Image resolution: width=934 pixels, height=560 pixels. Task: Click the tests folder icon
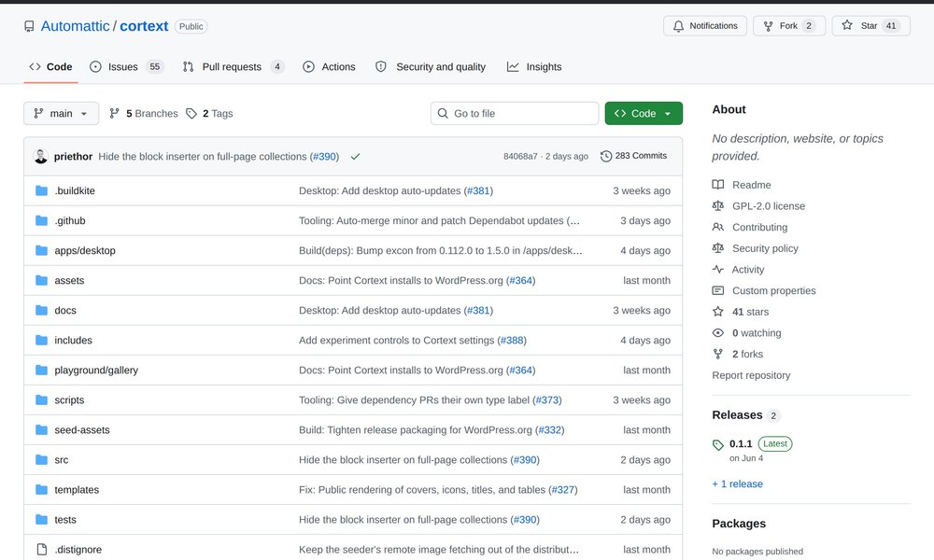(41, 520)
